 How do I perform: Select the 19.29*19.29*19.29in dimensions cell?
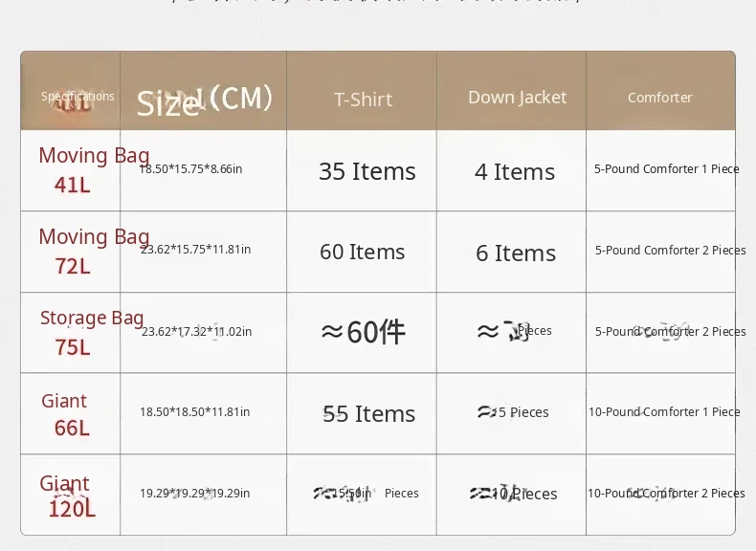(195, 494)
